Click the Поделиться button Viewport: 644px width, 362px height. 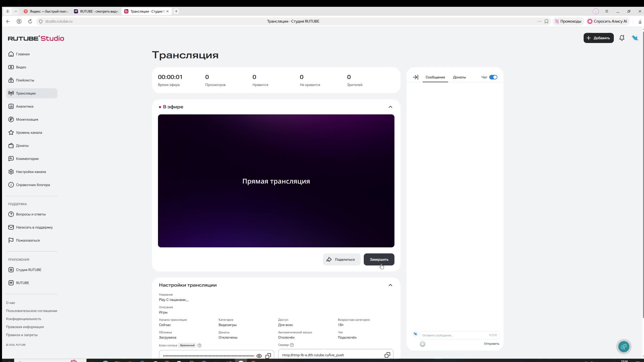point(341,259)
